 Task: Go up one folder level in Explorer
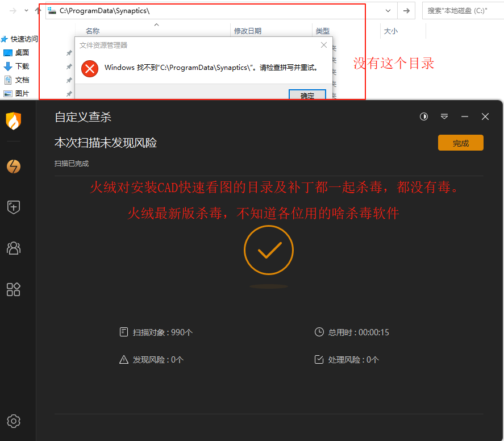tap(38, 11)
